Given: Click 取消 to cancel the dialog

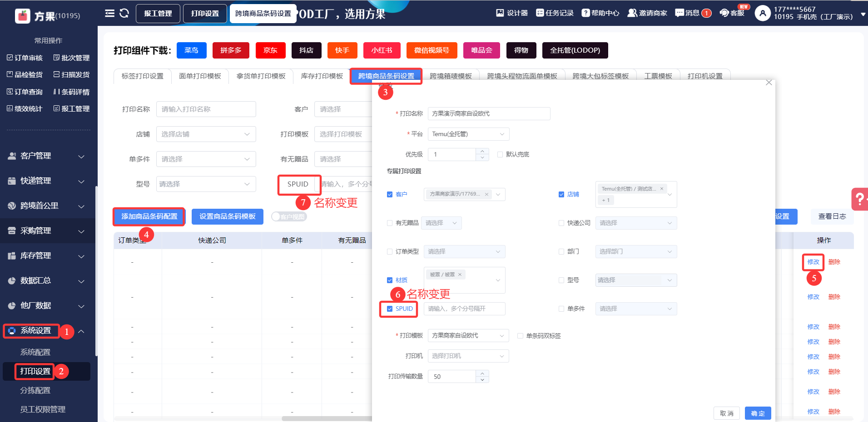Looking at the screenshot, I should click(x=727, y=413).
